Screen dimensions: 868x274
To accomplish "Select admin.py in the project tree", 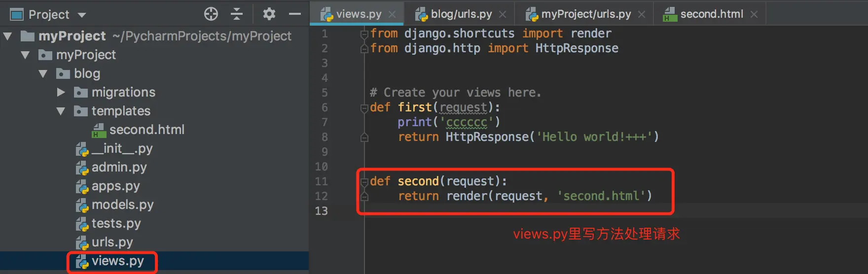I will [119, 167].
